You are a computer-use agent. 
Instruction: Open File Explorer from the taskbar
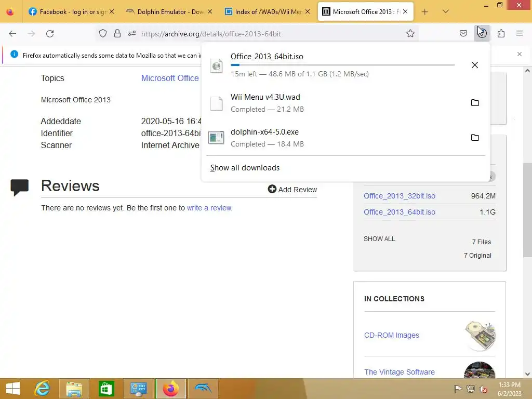tap(74, 389)
